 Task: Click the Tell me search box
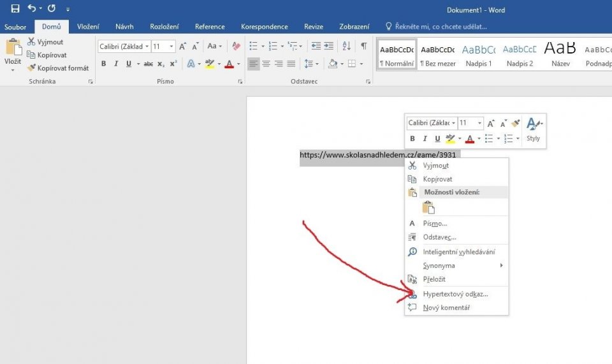pyautogui.click(x=436, y=27)
